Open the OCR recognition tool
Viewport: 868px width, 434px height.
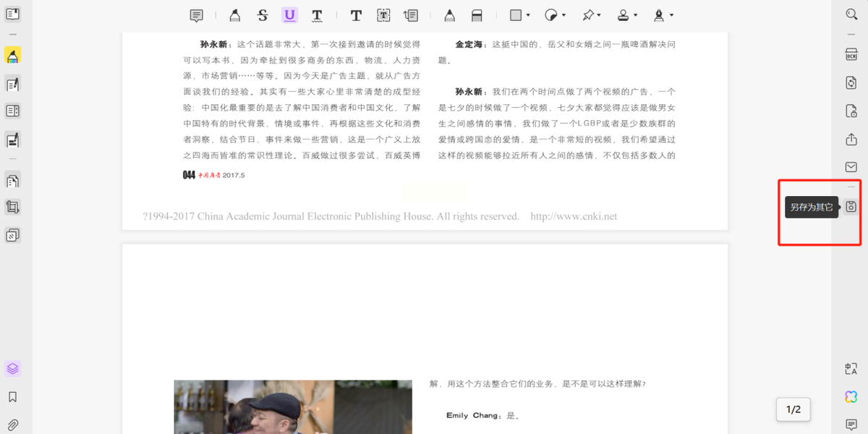click(x=851, y=55)
